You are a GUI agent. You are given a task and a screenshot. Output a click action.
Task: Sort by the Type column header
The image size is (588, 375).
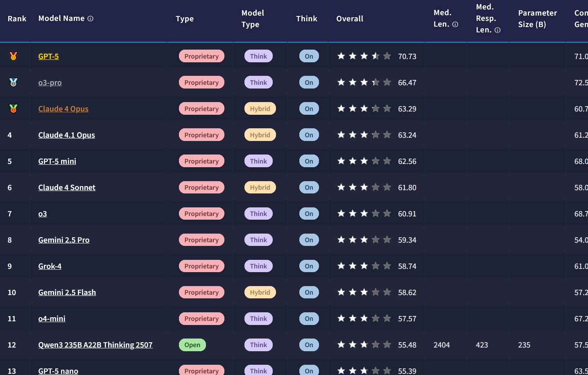point(185,19)
